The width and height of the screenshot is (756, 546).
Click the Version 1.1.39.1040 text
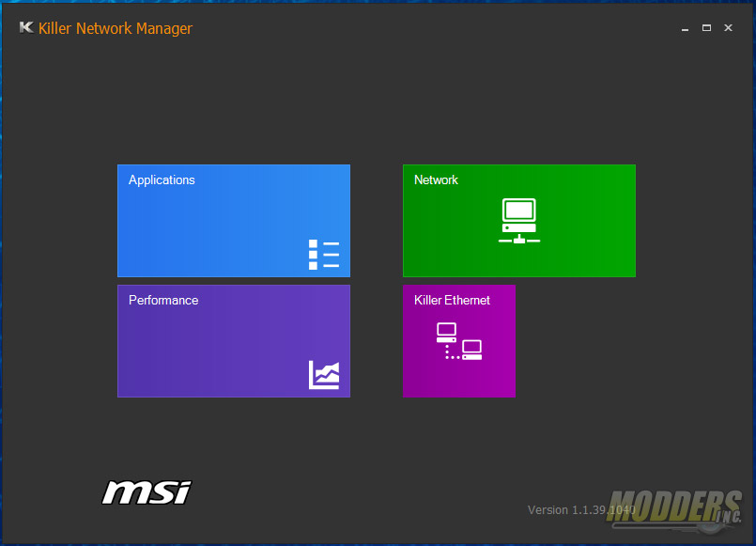pos(581,510)
